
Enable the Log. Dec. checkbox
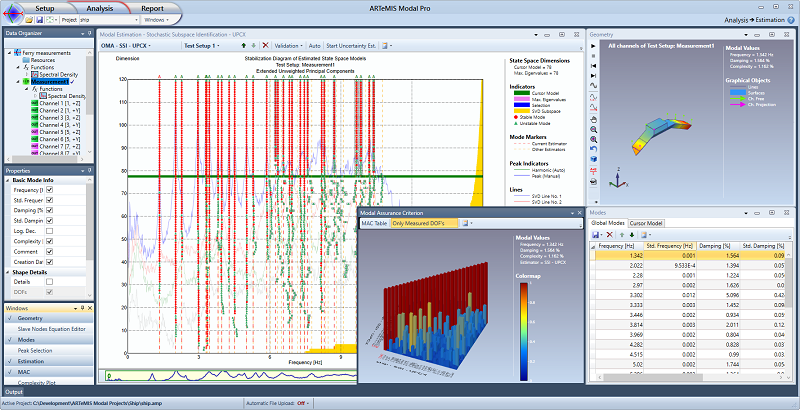click(x=49, y=229)
